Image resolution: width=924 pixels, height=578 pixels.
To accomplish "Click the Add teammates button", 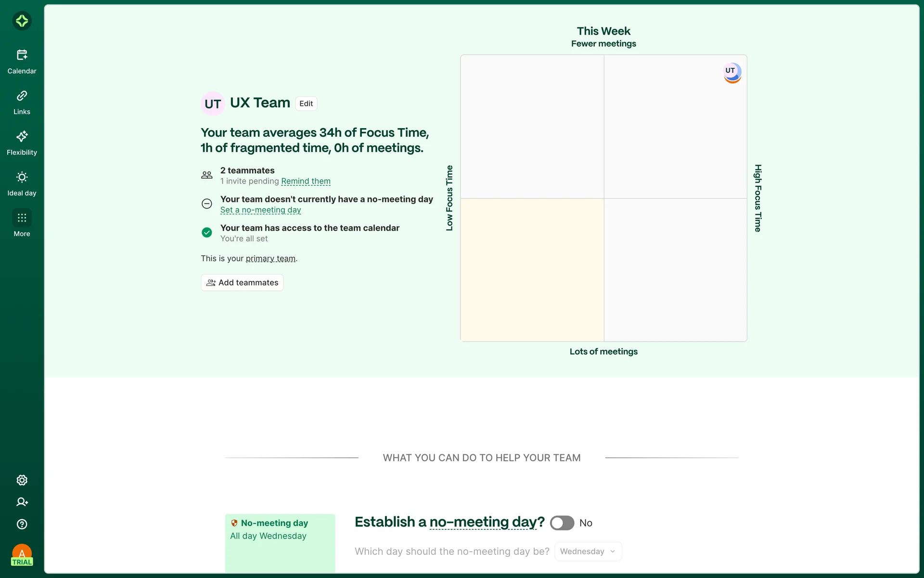I will click(x=242, y=283).
